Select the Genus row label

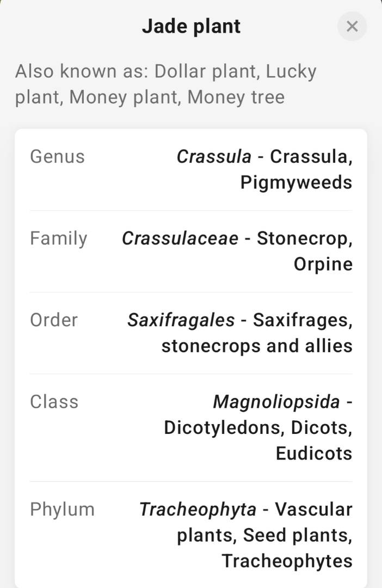(x=58, y=157)
